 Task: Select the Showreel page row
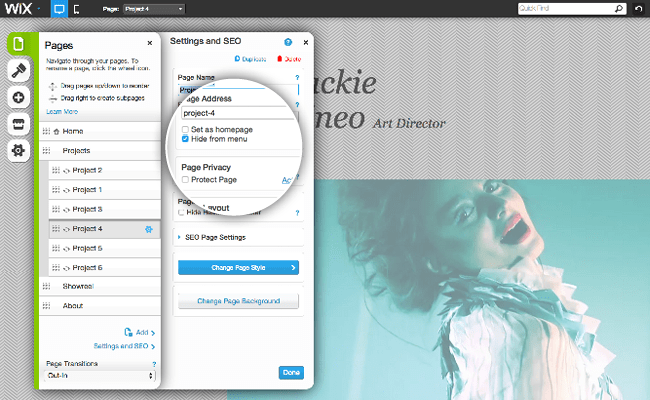[100, 286]
